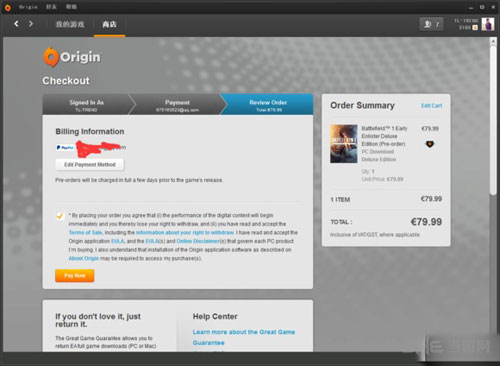Go to the Payment checkout step
This screenshot has width=500, height=366.
coord(177,105)
